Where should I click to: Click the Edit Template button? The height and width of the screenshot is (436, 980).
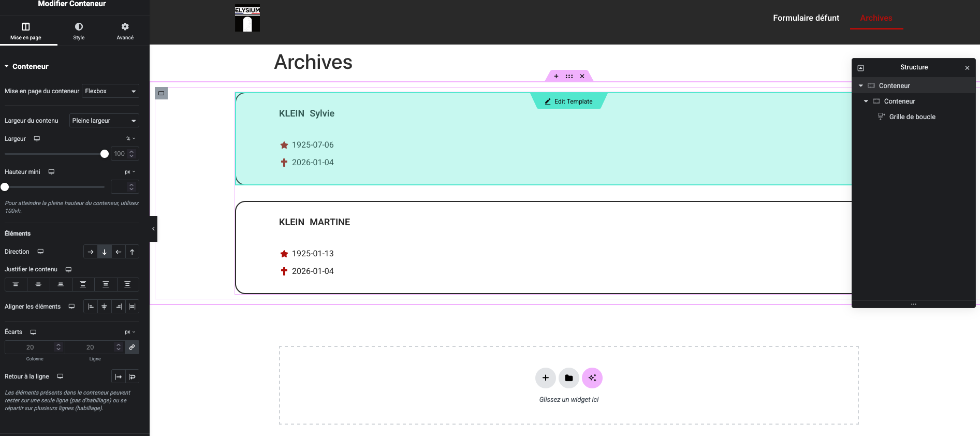click(x=568, y=101)
